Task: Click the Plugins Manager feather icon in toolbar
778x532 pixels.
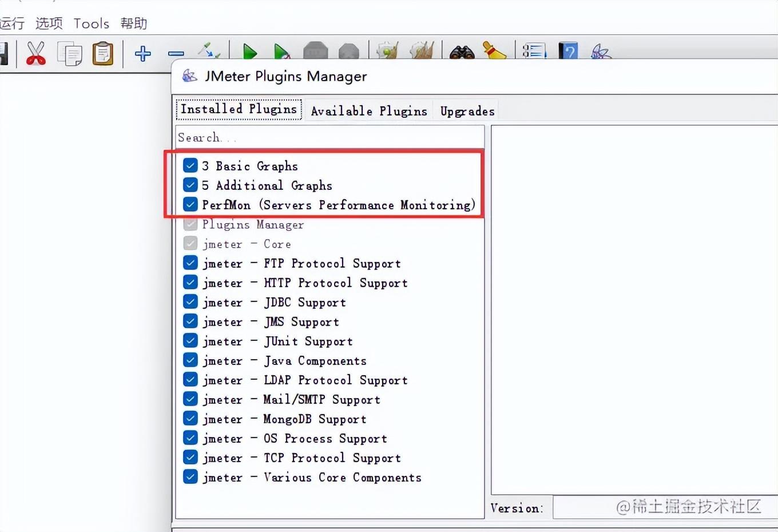Action: point(601,51)
